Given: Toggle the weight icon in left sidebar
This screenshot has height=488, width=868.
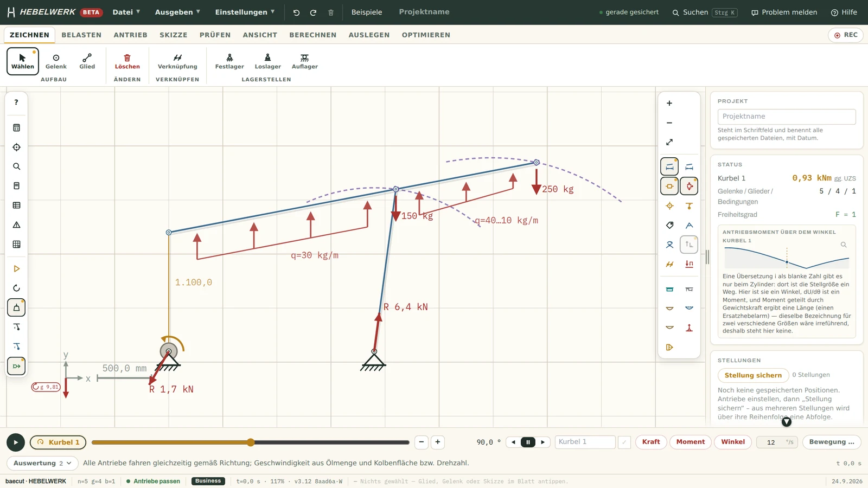Looking at the screenshot, I should [16, 307].
